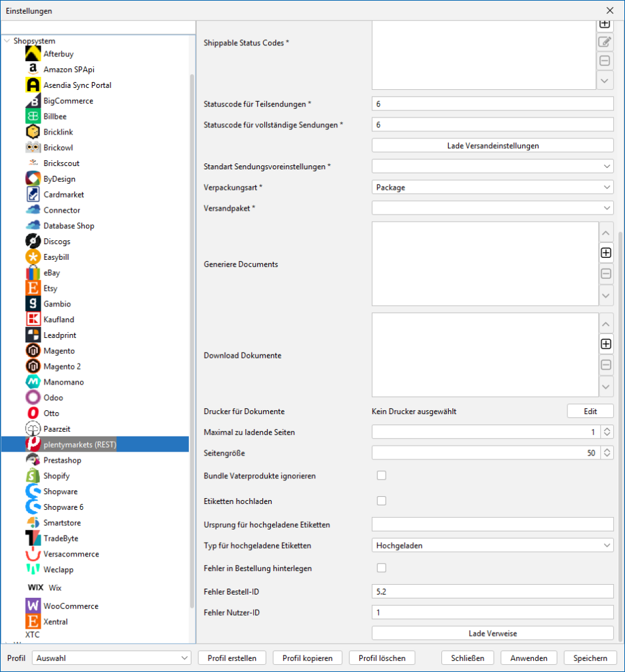Click the Kaufland icon
625x672 pixels.
[33, 320]
